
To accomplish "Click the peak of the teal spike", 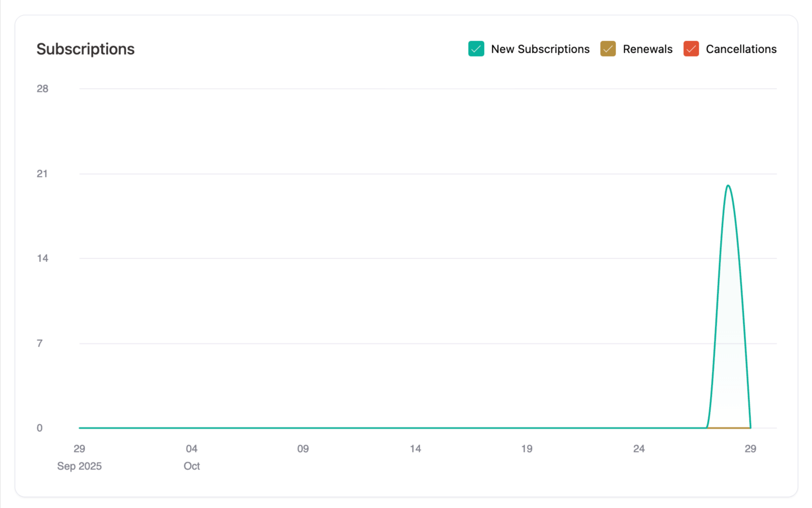I will coord(728,186).
